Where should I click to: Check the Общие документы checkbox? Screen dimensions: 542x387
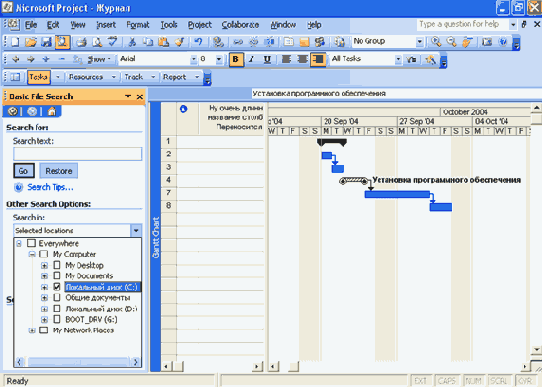click(x=57, y=298)
